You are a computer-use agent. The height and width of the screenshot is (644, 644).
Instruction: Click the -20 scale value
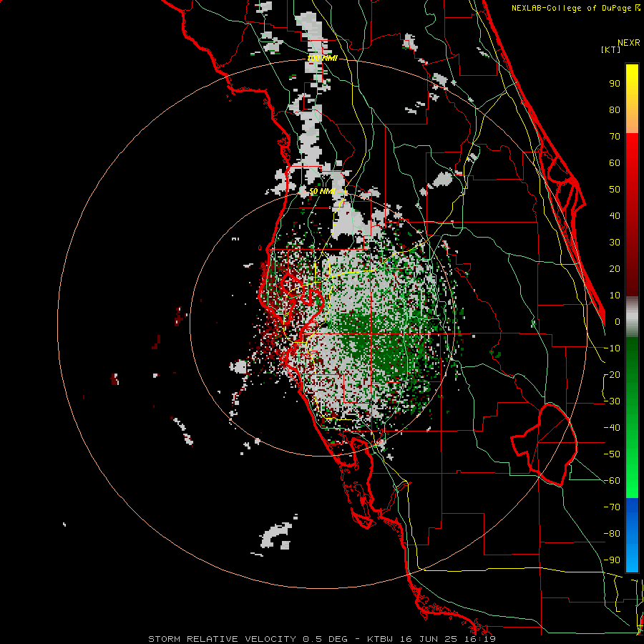coord(612,375)
